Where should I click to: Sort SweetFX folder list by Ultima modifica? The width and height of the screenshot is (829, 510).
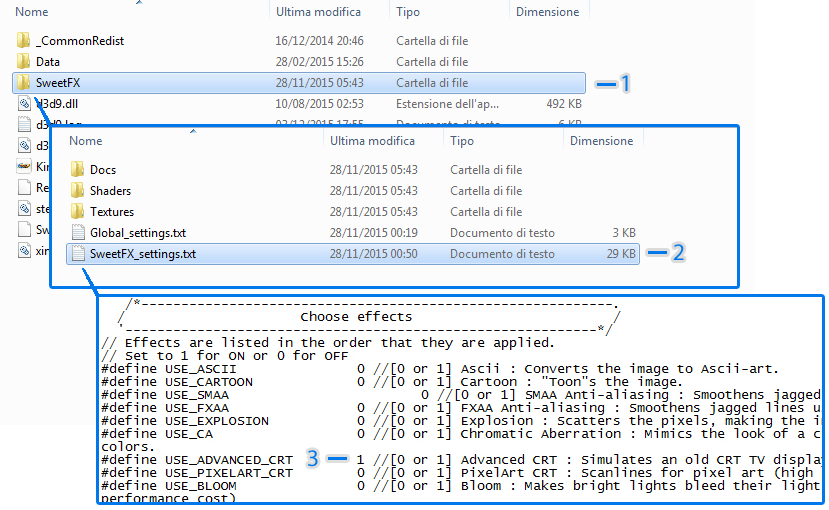point(372,141)
